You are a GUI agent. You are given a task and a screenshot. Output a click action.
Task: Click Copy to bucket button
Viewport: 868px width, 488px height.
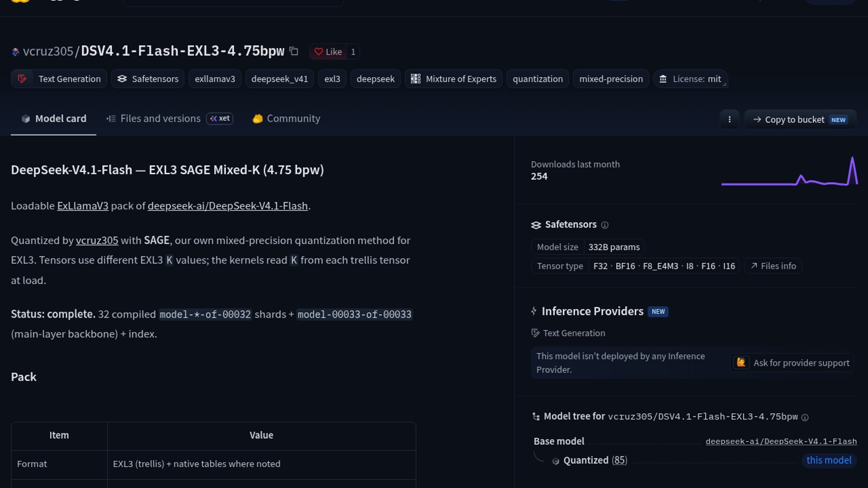(800, 119)
